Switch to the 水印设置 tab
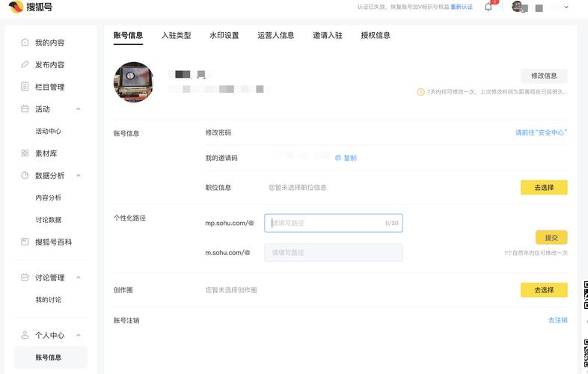The image size is (588, 374). click(224, 35)
